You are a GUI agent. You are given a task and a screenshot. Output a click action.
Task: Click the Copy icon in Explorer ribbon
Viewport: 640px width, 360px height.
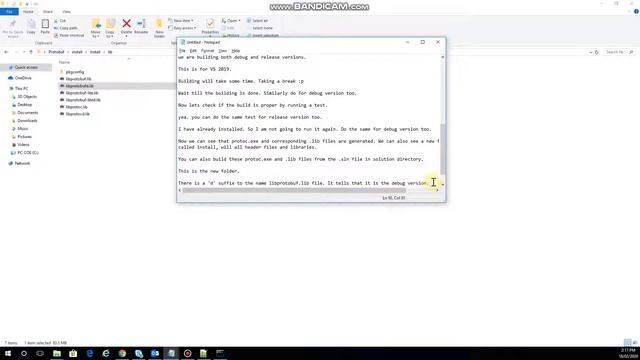point(31,27)
